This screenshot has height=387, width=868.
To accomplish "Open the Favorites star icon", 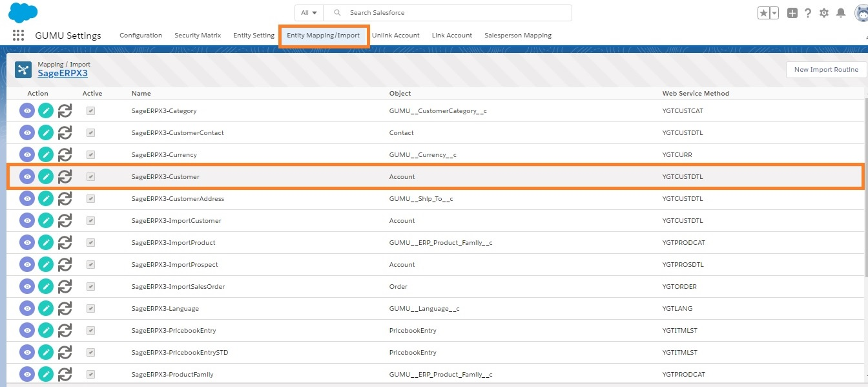I will coord(764,13).
